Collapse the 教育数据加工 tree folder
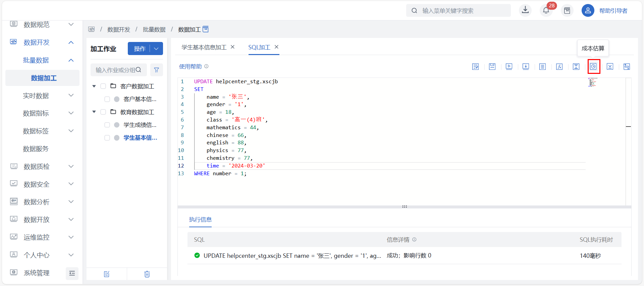644x286 pixels. [94, 112]
